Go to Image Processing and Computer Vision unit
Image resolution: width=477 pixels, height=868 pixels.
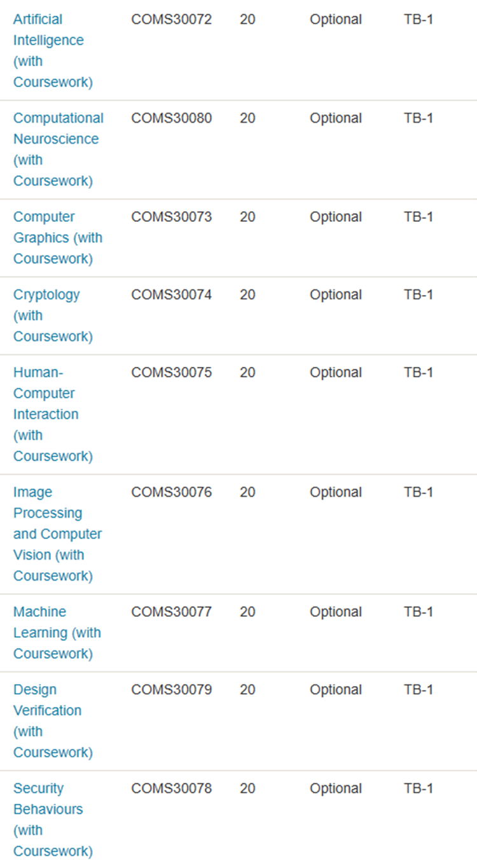coord(58,534)
